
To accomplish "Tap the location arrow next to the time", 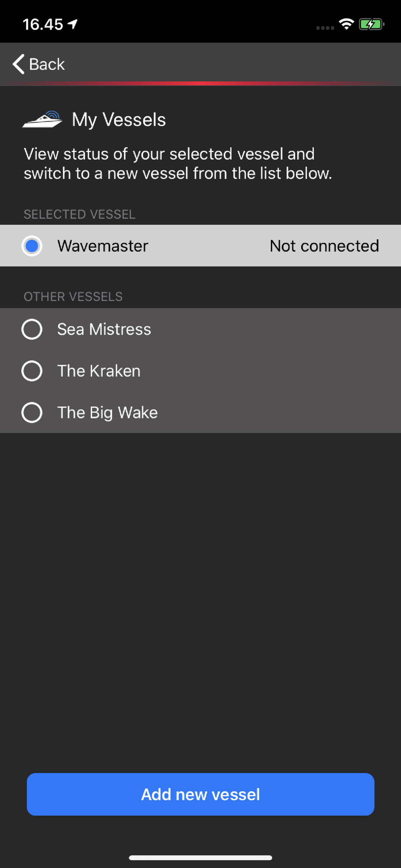I will tap(73, 24).
